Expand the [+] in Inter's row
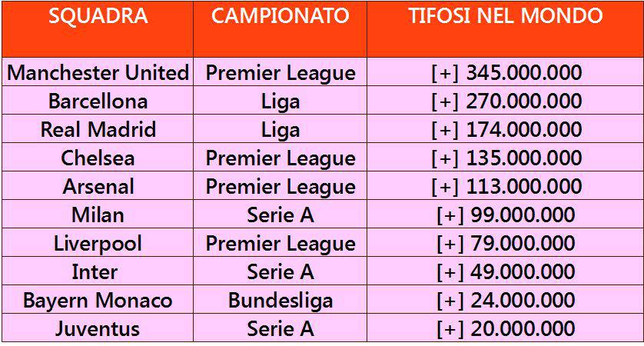 click(449, 272)
